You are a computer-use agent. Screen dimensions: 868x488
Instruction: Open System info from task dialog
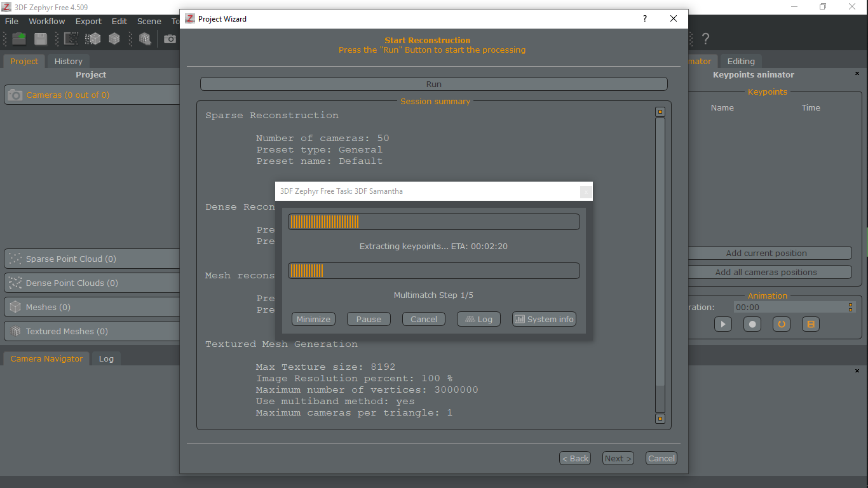544,319
